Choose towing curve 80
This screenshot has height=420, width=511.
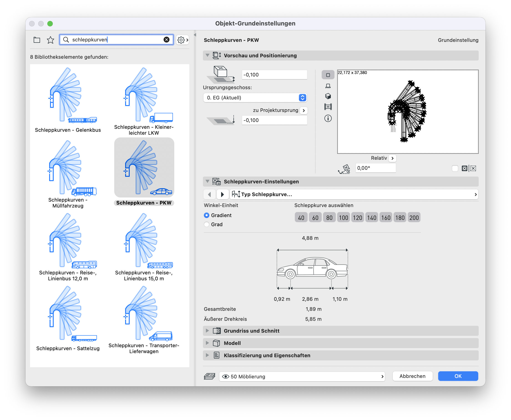(329, 218)
